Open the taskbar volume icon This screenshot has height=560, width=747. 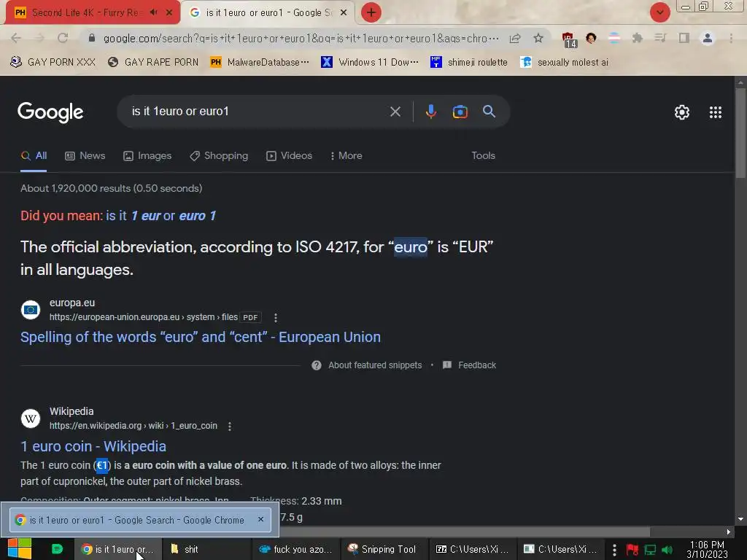tap(667, 550)
